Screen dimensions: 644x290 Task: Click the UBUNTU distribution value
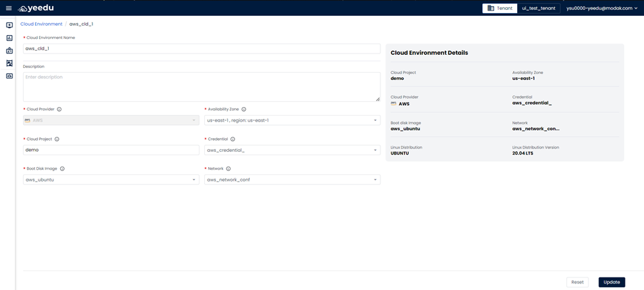point(400,153)
